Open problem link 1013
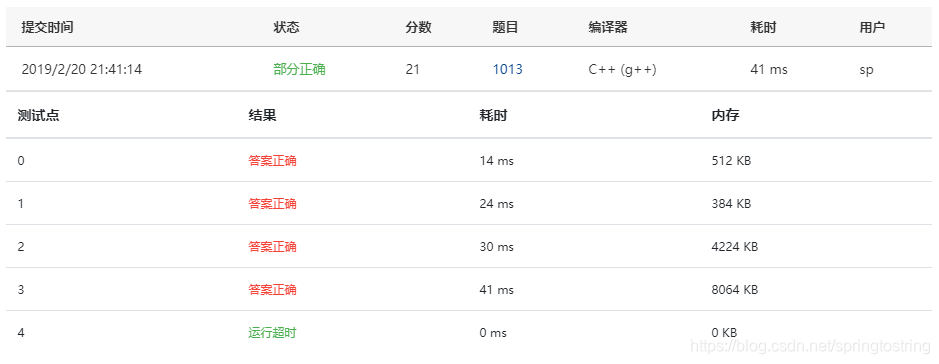This screenshot has width=939, height=364. pos(507,69)
